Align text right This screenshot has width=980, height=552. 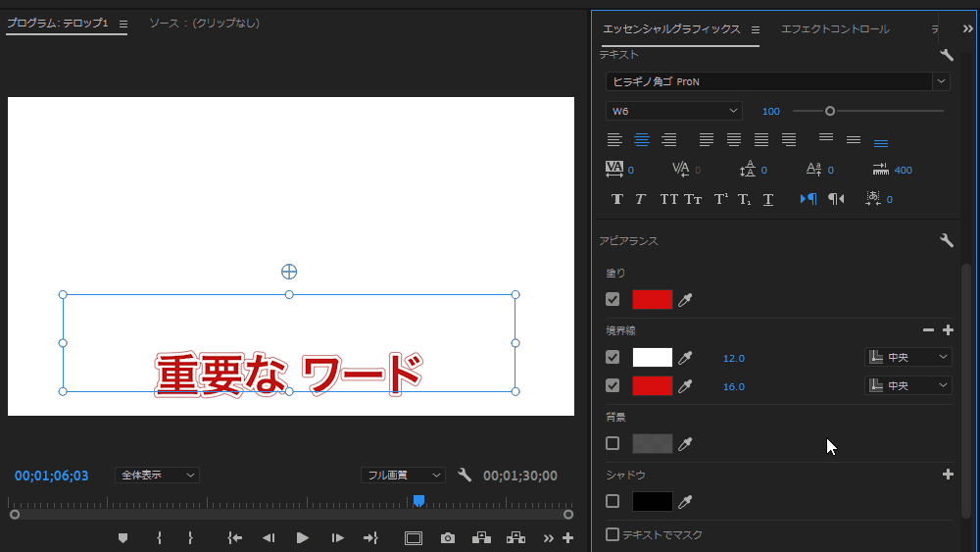click(x=668, y=140)
